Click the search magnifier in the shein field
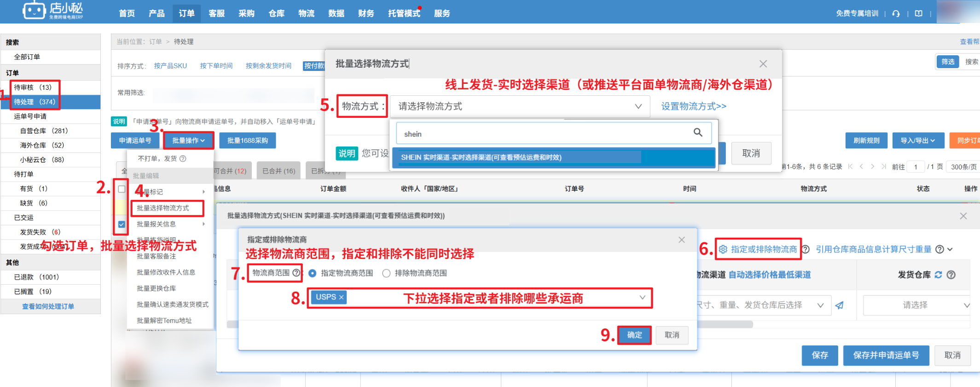Viewport: 980px width, 387px height. coord(698,133)
